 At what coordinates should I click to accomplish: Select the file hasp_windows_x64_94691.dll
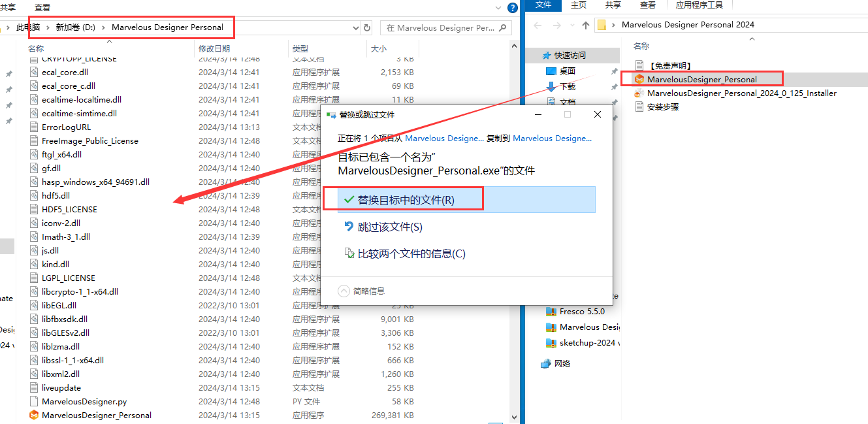click(96, 182)
